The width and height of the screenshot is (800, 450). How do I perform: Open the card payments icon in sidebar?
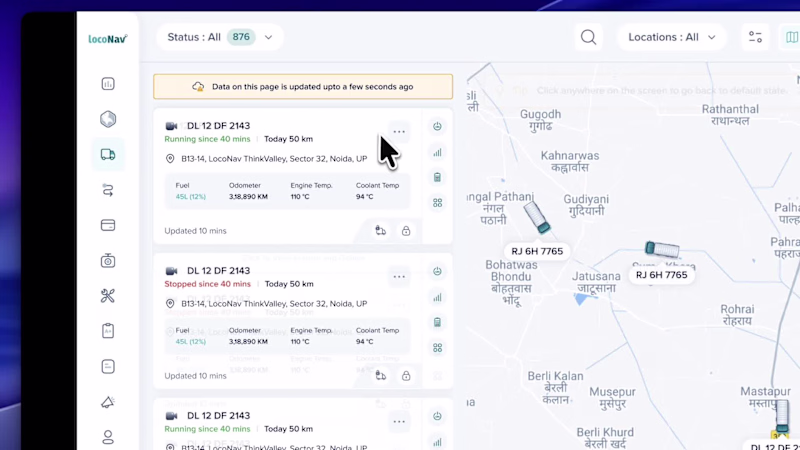click(x=108, y=225)
